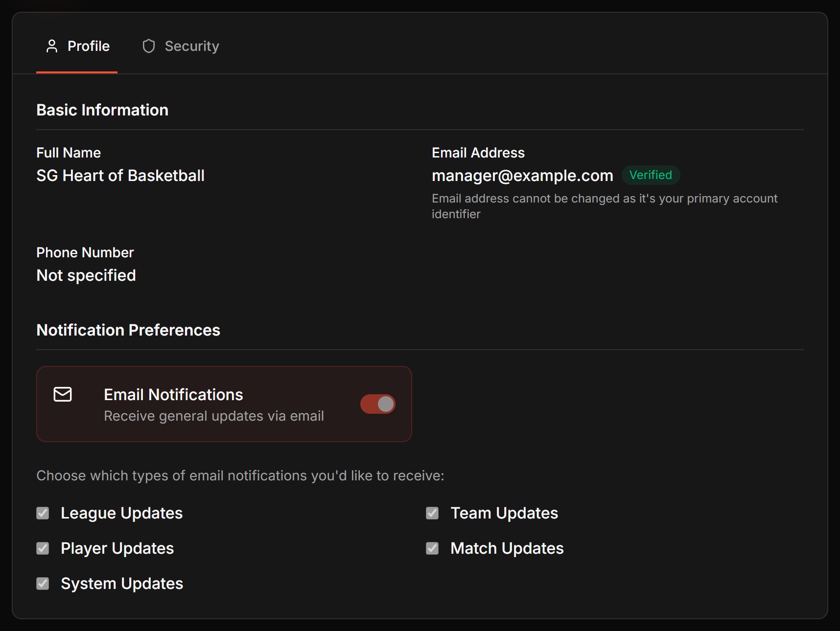Click the 'SG Heart of Basketball' name
Image resolution: width=840 pixels, height=631 pixels.
(x=120, y=176)
